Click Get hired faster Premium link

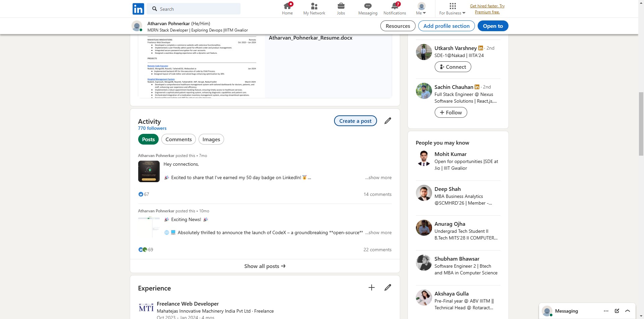pos(487,9)
